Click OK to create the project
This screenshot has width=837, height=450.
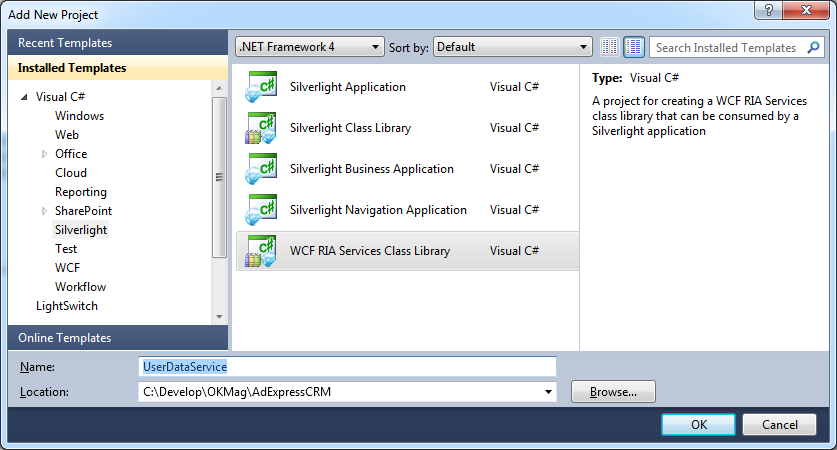698,424
